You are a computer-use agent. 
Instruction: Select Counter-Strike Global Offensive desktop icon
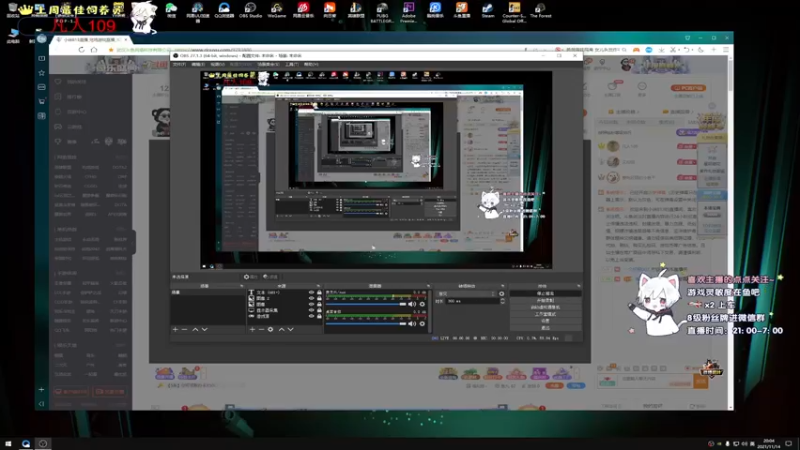[514, 12]
